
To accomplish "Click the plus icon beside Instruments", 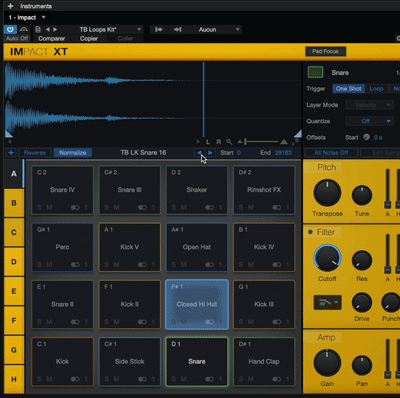I will point(10,6).
